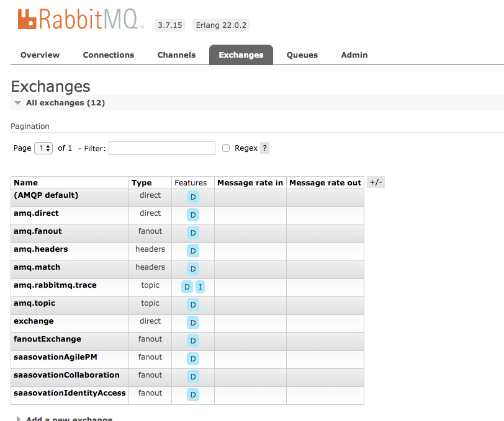The width and height of the screenshot is (504, 421).
Task: Click the D badge in amq.rabbitmq.trace row
Action: (x=187, y=287)
